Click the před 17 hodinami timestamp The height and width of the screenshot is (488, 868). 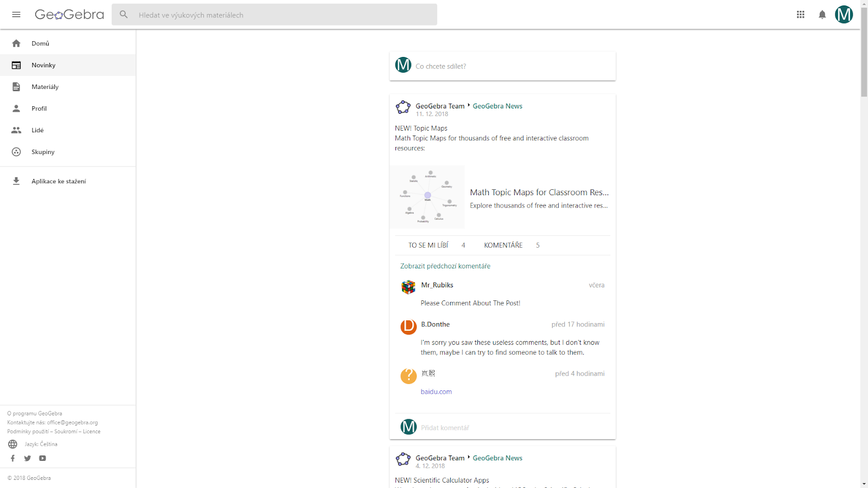pyautogui.click(x=578, y=324)
